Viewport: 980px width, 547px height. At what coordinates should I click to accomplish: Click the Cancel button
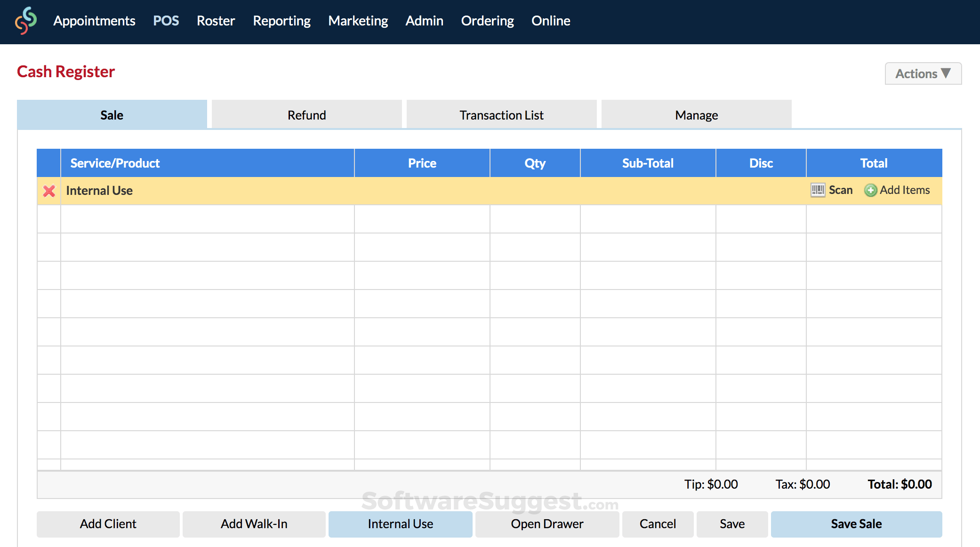[657, 524]
